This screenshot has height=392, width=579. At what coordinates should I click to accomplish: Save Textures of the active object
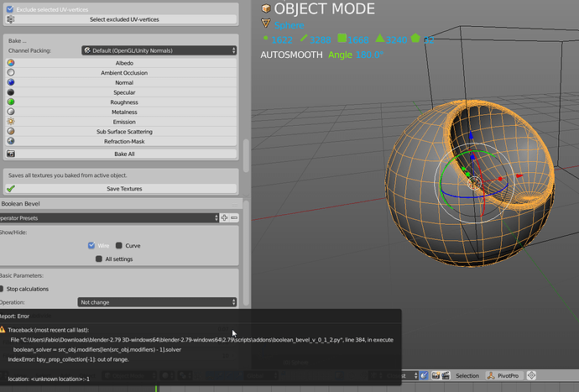[121, 188]
